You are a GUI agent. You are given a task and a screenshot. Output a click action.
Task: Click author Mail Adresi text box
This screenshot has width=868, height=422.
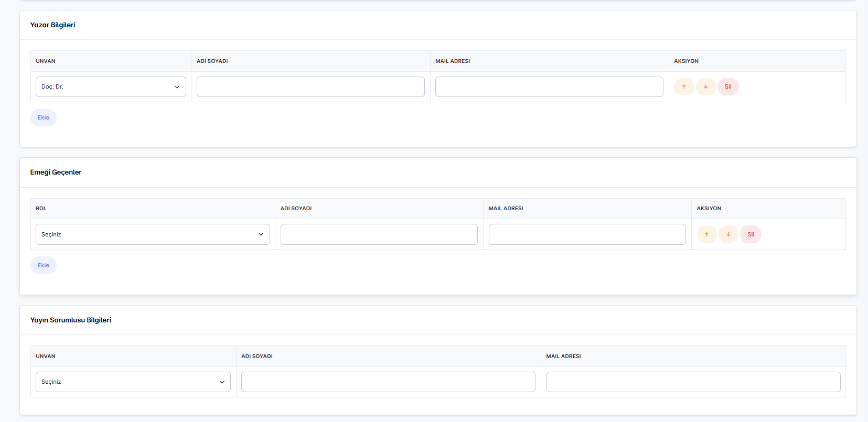[x=549, y=87]
